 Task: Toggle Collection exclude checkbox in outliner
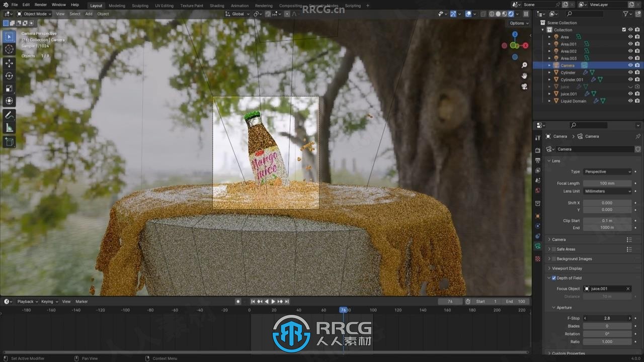pos(624,30)
